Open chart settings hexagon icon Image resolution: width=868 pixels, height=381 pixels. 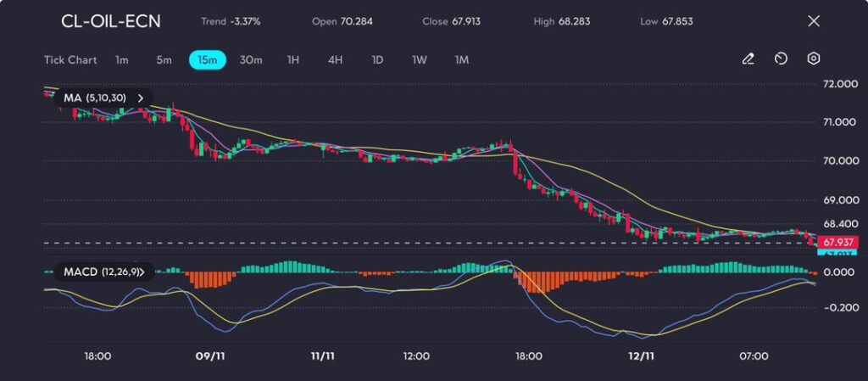pyautogui.click(x=813, y=59)
